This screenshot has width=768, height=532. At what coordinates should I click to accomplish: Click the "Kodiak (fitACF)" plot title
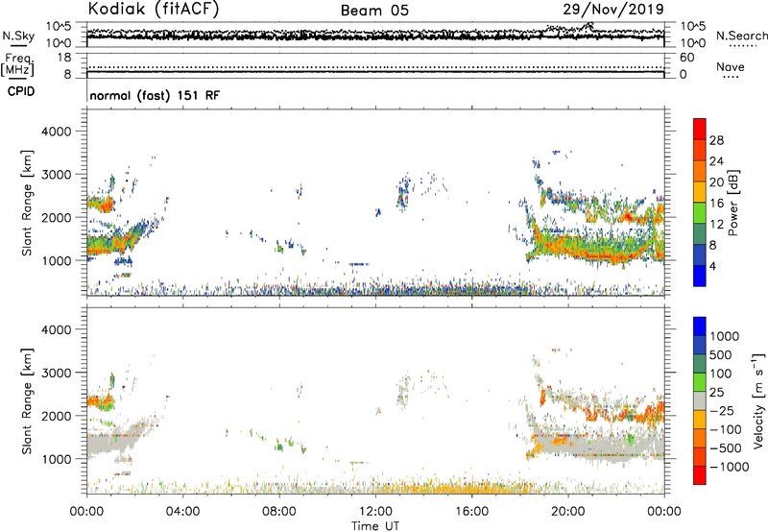pos(154,9)
